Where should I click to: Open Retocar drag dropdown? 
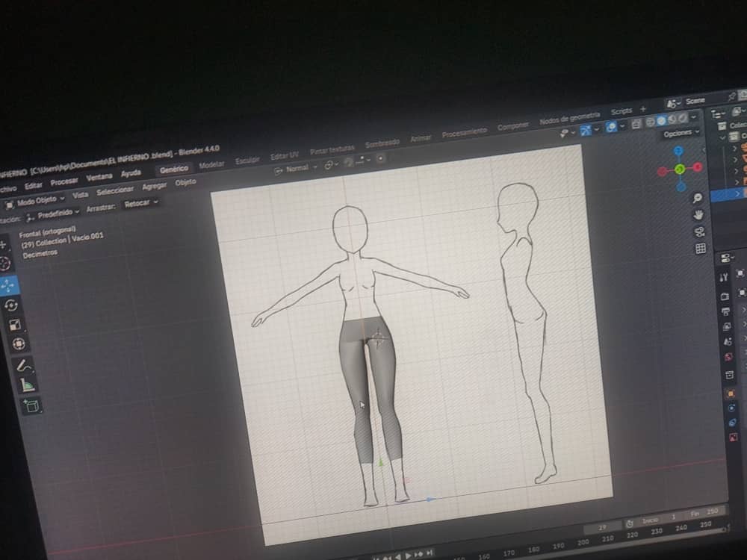click(x=140, y=203)
